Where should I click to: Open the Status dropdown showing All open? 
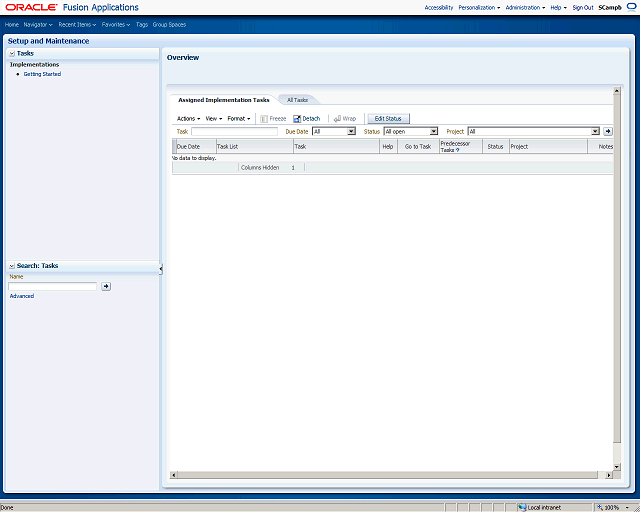click(x=433, y=131)
